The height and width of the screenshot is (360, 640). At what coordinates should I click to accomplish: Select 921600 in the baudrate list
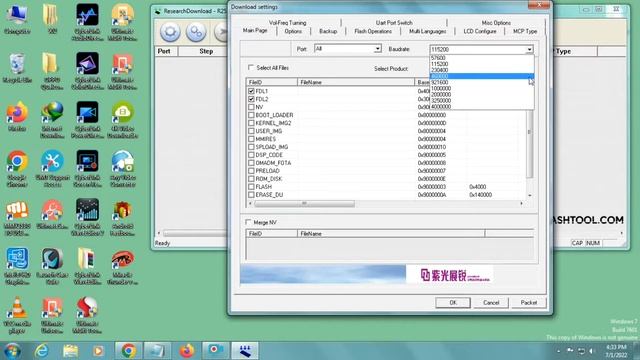coord(482,82)
